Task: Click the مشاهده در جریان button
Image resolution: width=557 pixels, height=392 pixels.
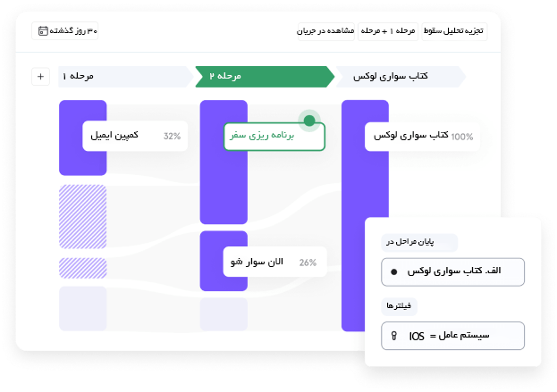Action: [x=325, y=31]
